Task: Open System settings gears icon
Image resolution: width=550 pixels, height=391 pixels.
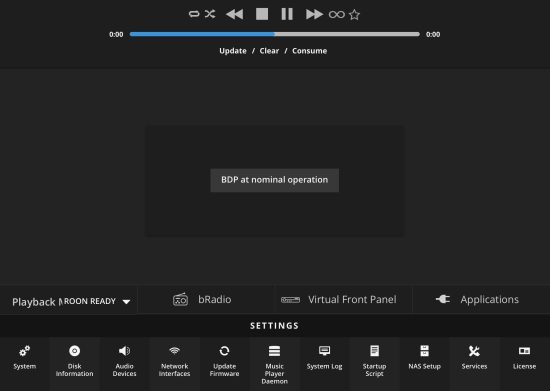Action: coord(25,351)
